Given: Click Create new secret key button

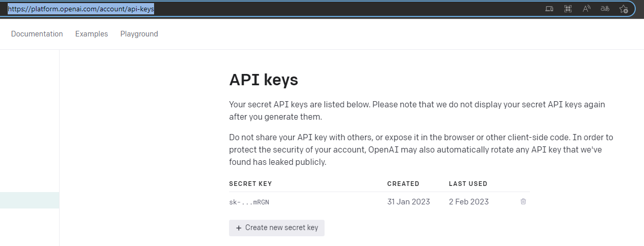Looking at the screenshot, I should coord(277,228).
